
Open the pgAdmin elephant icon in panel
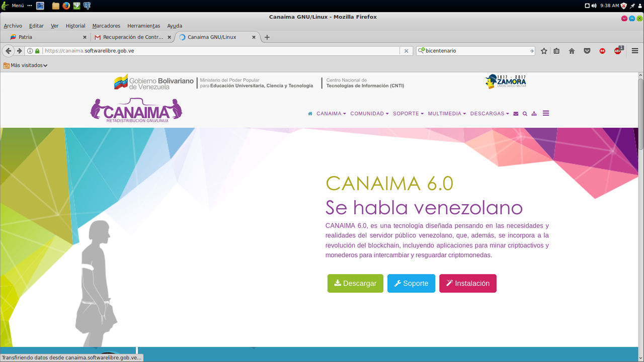point(88,6)
